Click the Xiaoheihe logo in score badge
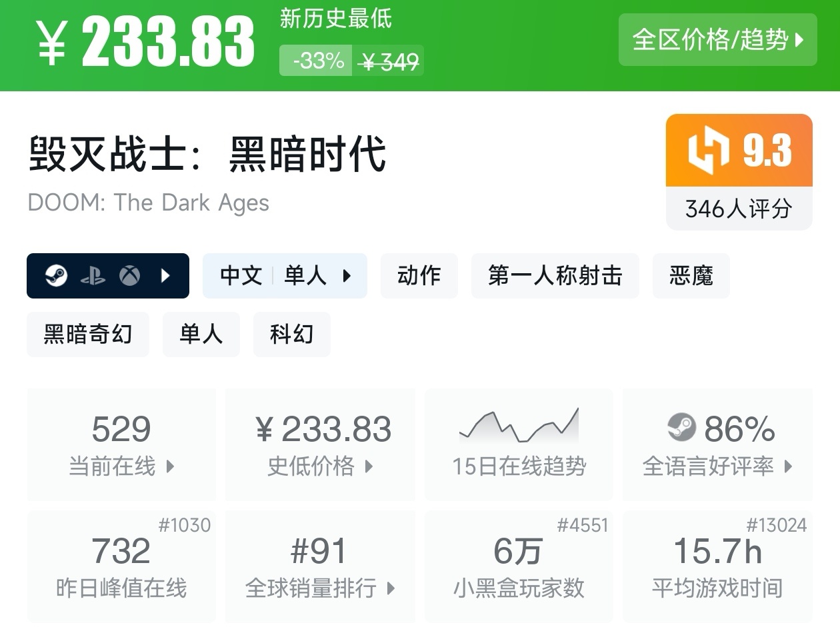This screenshot has width=840, height=627. [x=709, y=151]
